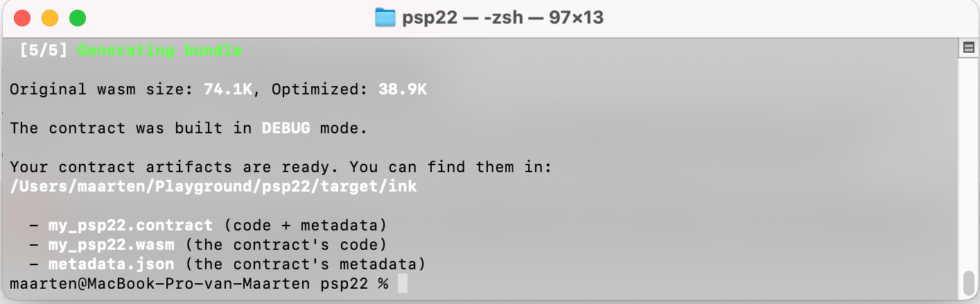Click the /Users/maarten/Playground/psp22/target/ink path
This screenshot has height=304, width=980.
(213, 187)
